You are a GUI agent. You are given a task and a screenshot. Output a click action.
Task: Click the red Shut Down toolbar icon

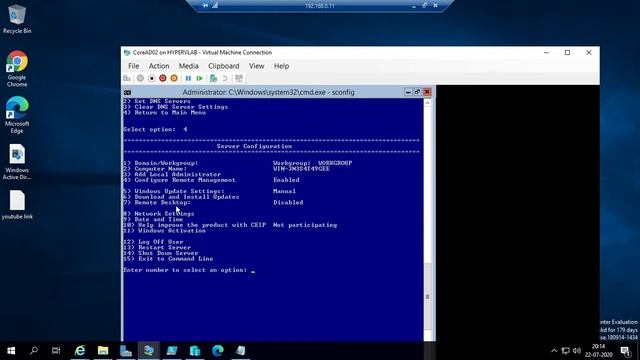coord(162,78)
